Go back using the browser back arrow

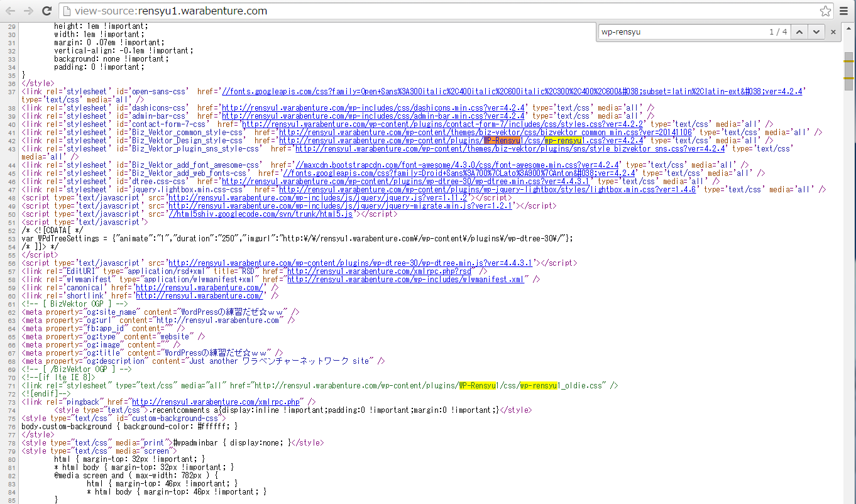[x=11, y=11]
